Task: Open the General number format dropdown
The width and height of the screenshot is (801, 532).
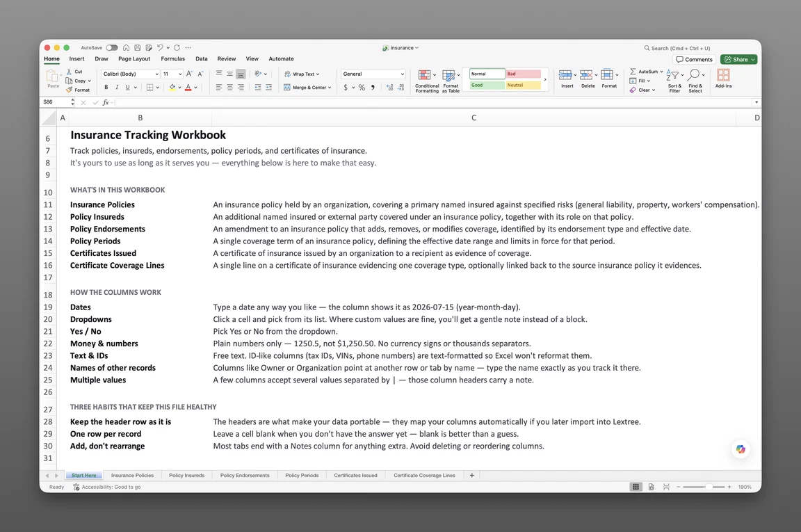Action: [373, 74]
